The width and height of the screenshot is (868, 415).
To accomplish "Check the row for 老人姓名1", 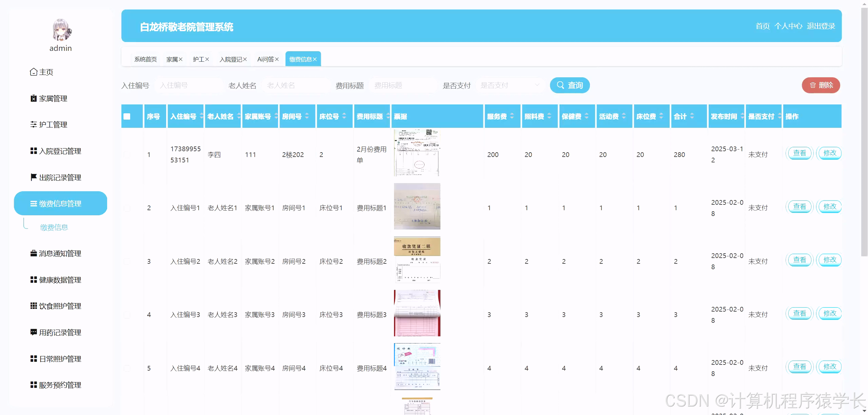I will pyautogui.click(x=127, y=208).
